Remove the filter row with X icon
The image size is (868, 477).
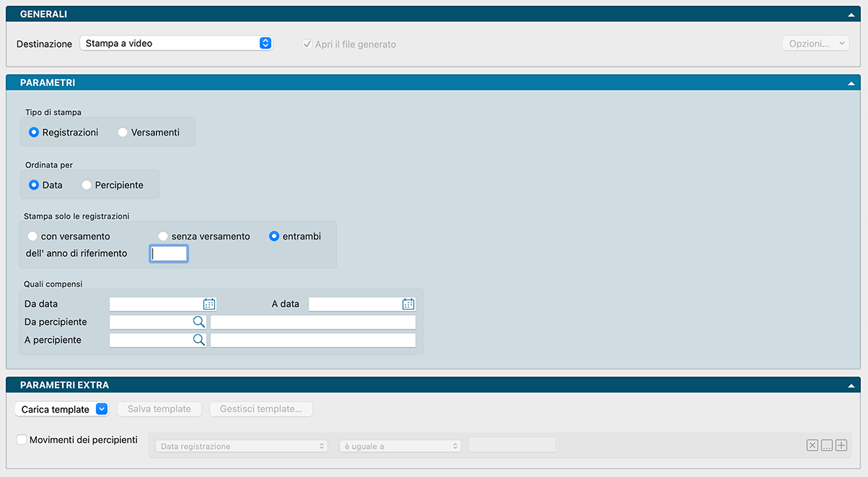point(812,445)
